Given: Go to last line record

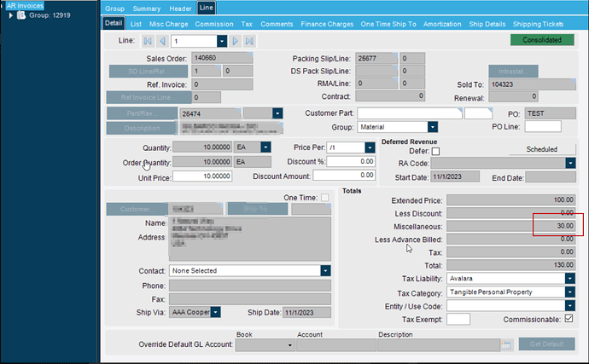Looking at the screenshot, I should [249, 41].
